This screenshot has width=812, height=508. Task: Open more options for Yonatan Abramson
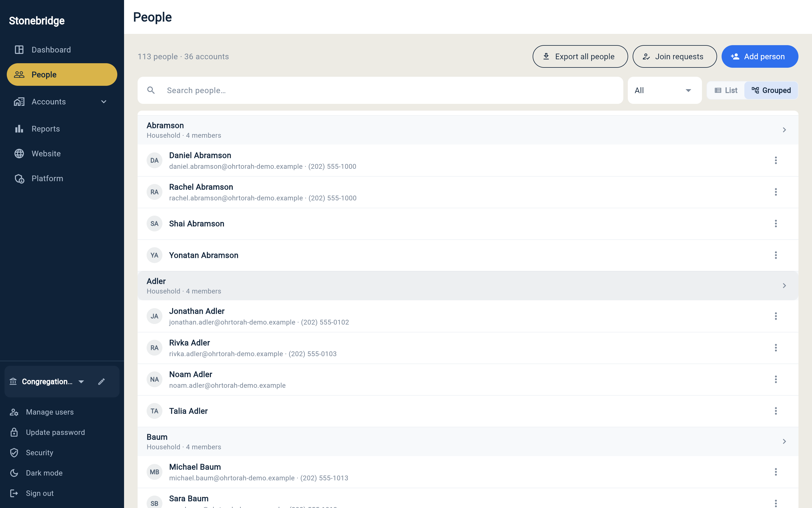[776, 255]
